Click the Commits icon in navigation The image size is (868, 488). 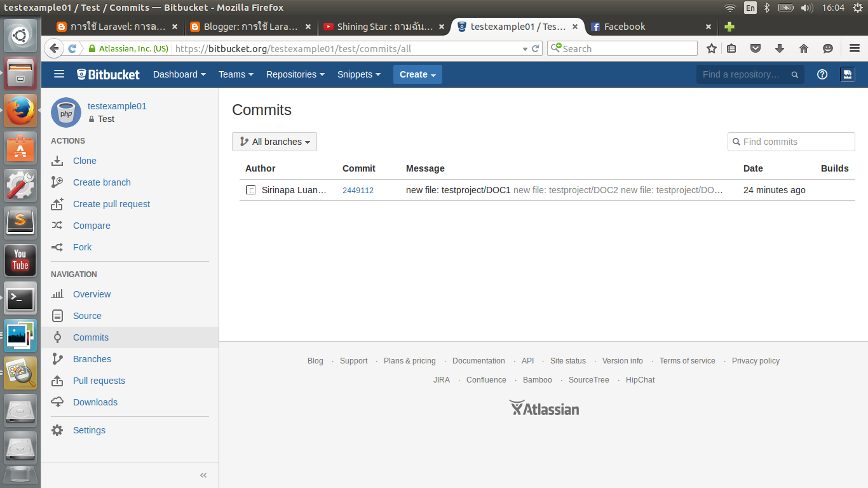click(57, 337)
